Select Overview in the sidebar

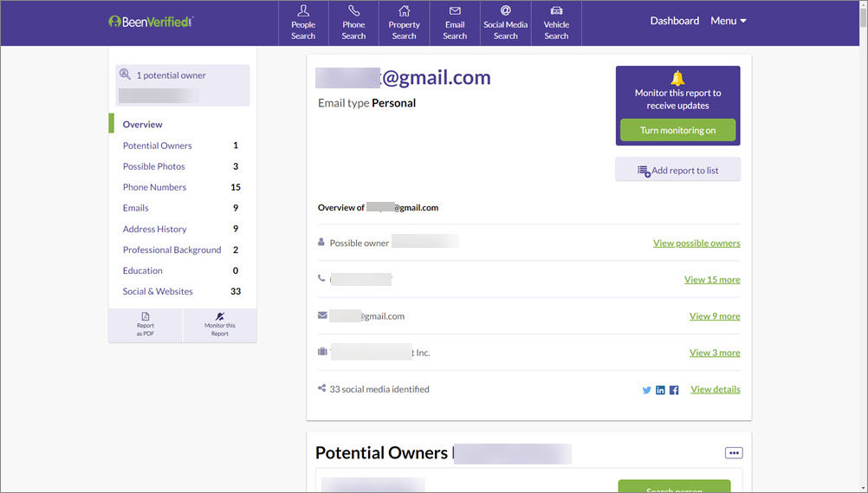point(143,124)
